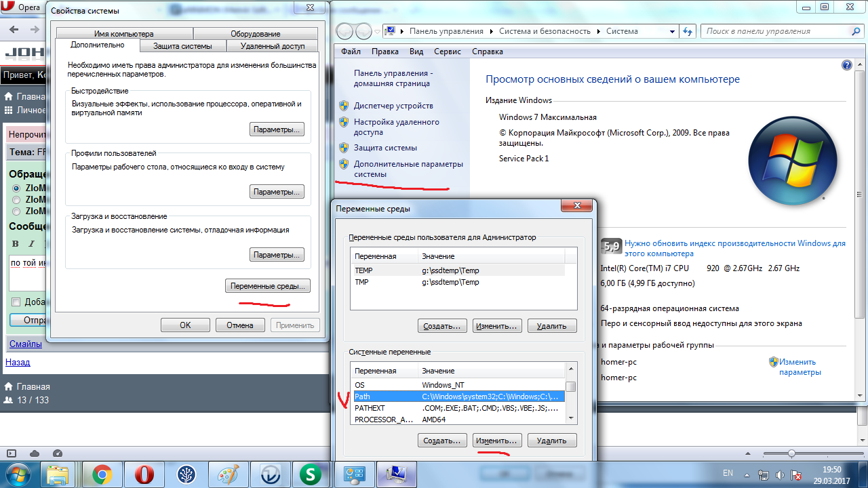The height and width of the screenshot is (488, 868).
Task: Switch to the "Имя компьютера" tab
Action: click(125, 34)
